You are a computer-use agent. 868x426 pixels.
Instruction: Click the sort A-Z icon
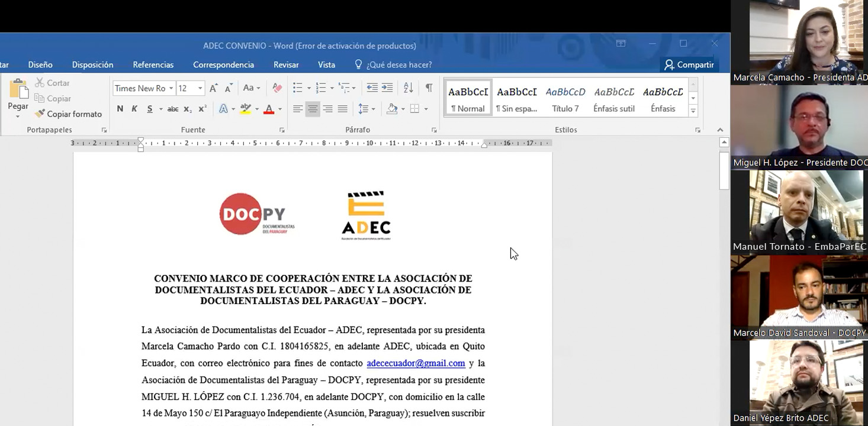pyautogui.click(x=408, y=88)
